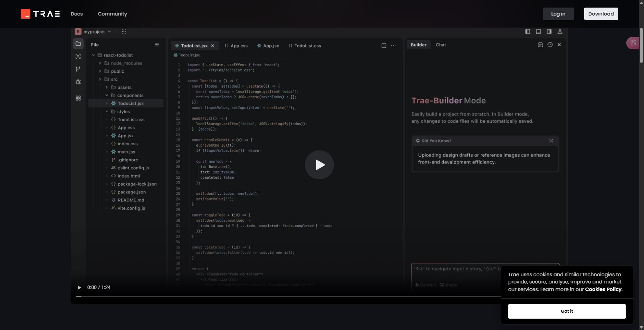Click the TRAE logo
644x330 pixels.
(x=40, y=14)
